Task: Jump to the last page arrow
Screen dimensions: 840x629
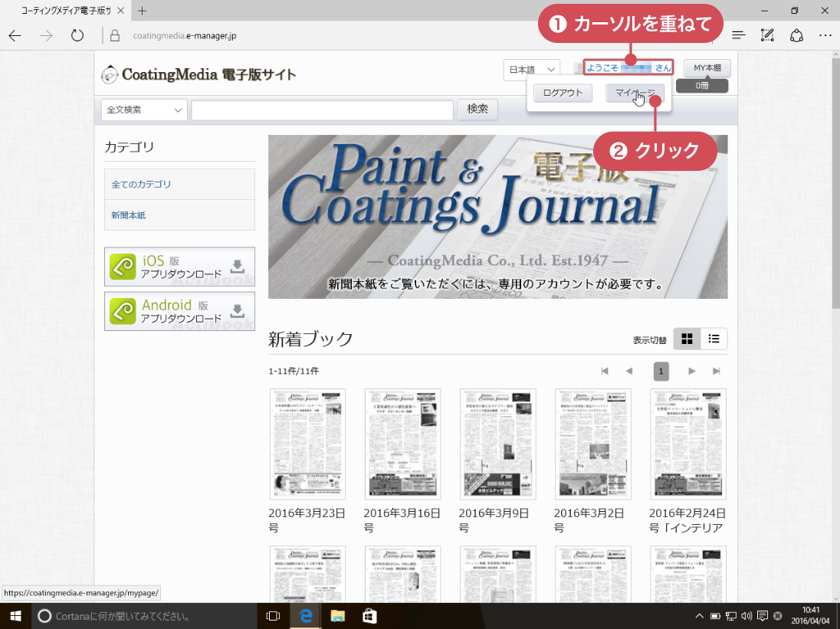Action: 717,372
